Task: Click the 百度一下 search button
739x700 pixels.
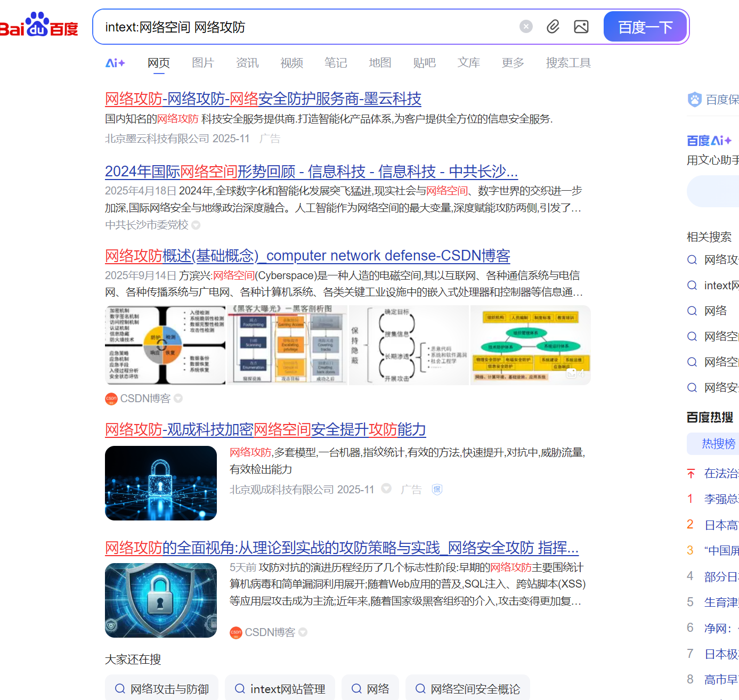Action: [x=645, y=26]
